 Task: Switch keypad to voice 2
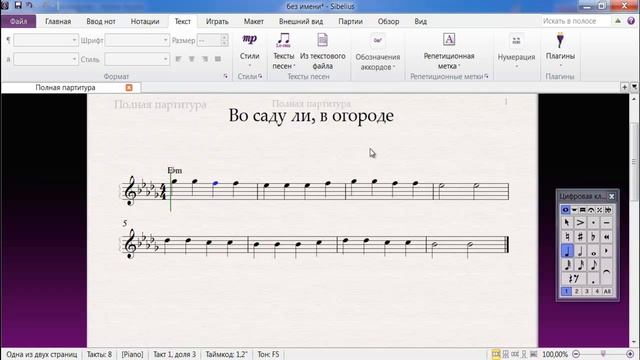click(576, 291)
